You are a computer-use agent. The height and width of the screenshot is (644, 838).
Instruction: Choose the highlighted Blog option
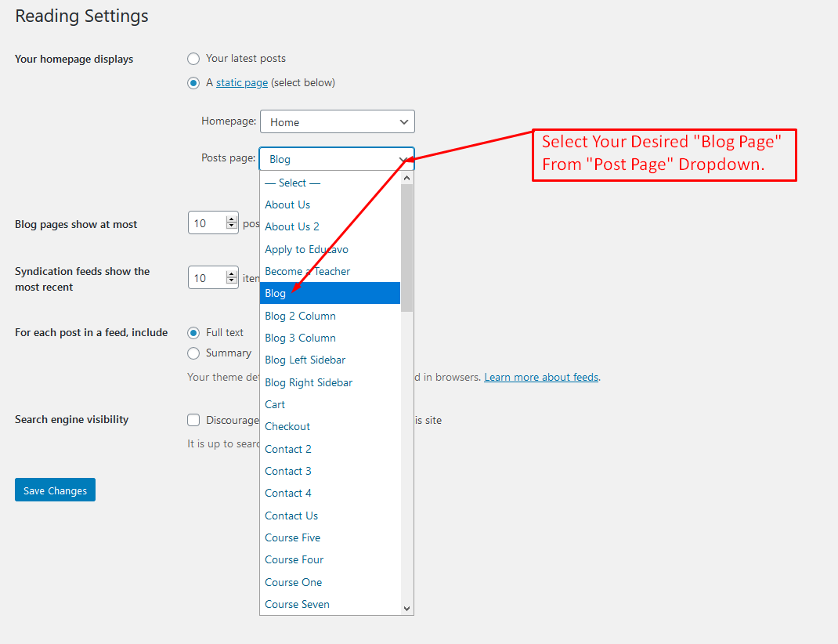(330, 294)
